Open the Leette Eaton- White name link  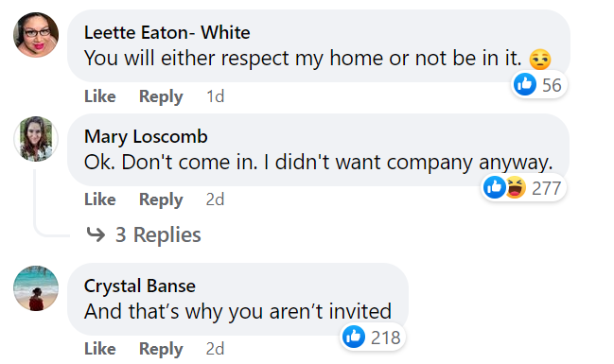tap(167, 32)
